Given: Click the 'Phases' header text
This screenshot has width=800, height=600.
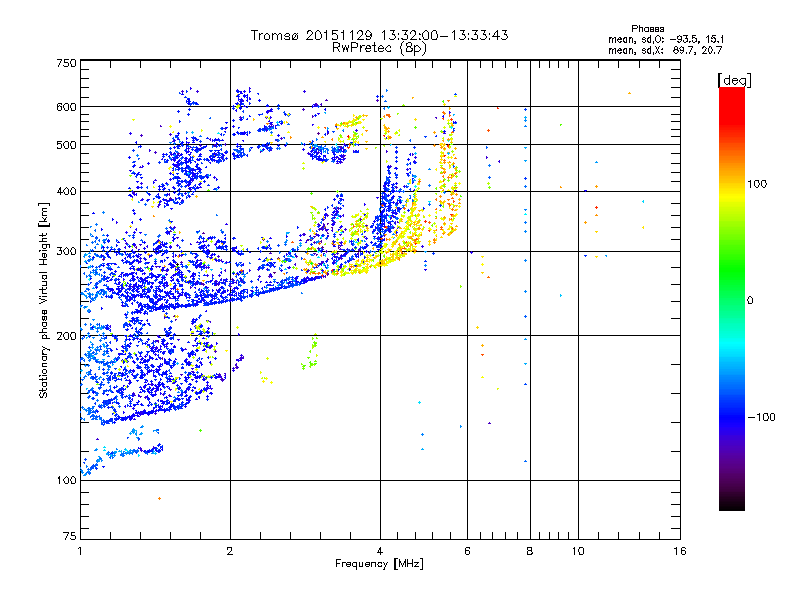Looking at the screenshot, I should (x=647, y=29).
